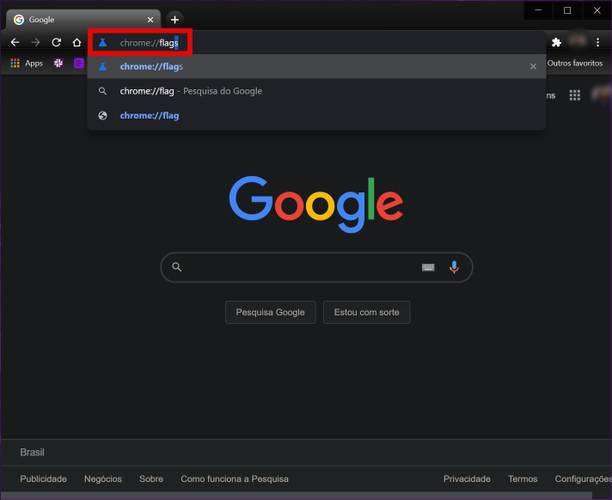Image resolution: width=612 pixels, height=500 pixels.
Task: Click the Estou com sorte button
Action: 366,312
